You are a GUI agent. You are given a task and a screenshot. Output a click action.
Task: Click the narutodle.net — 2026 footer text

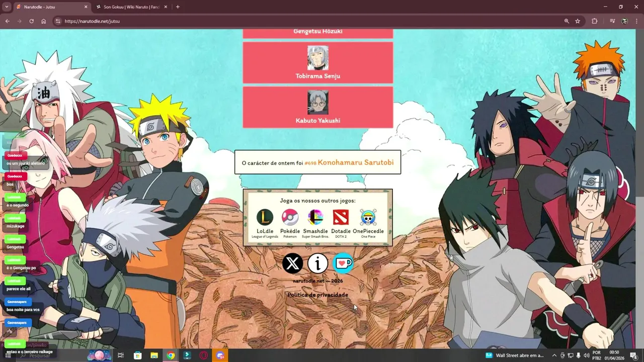pos(318,281)
